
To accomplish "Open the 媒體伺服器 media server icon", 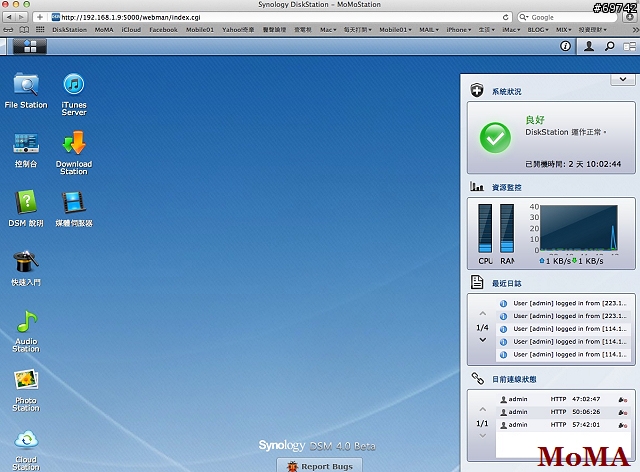I will [x=74, y=209].
